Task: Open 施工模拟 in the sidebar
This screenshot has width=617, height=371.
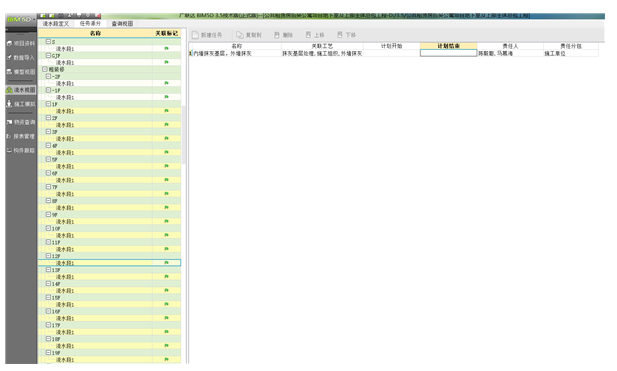Action: [x=21, y=104]
